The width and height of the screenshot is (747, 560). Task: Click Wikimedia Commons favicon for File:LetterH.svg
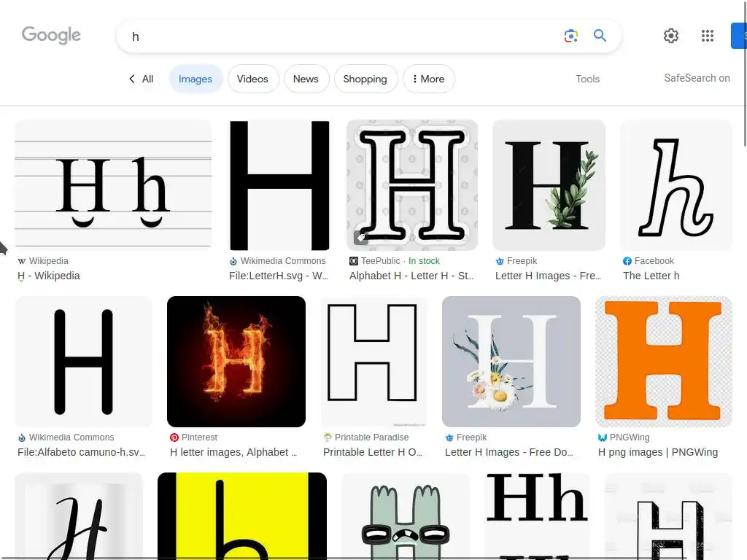tap(233, 261)
